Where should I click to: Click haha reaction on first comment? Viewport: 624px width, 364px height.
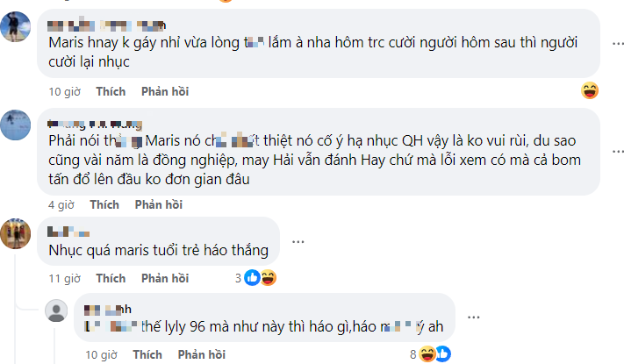pos(590,90)
